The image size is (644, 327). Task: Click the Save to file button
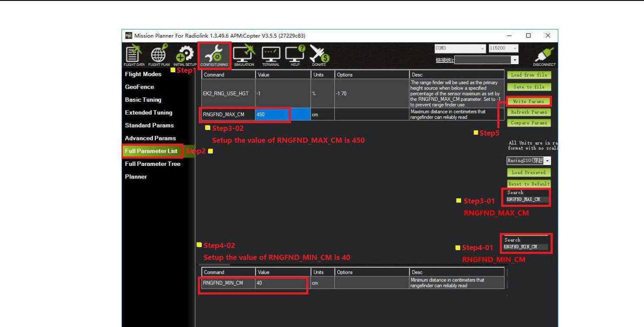(529, 87)
